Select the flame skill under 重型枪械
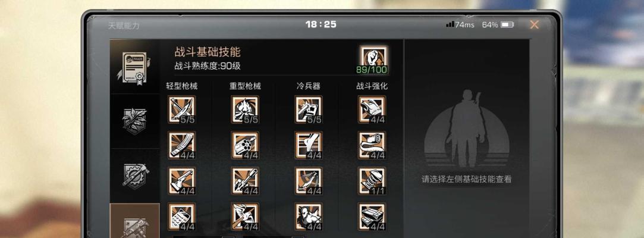This screenshot has height=238, width=644. 245,109
